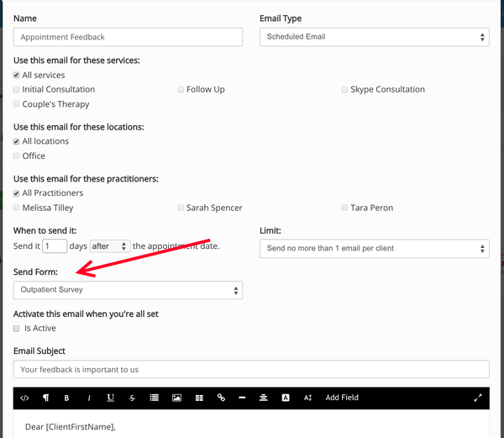Open the Email Type dropdown

(x=375, y=37)
